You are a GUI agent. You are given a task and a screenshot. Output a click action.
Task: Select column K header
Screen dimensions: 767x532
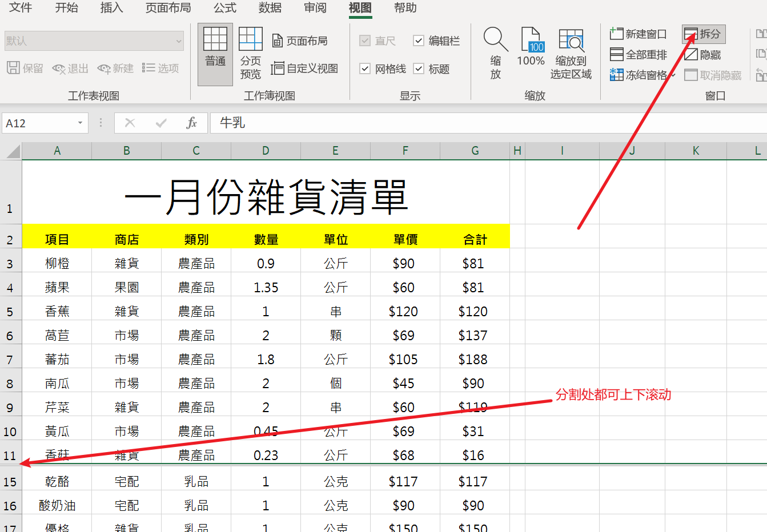point(696,151)
